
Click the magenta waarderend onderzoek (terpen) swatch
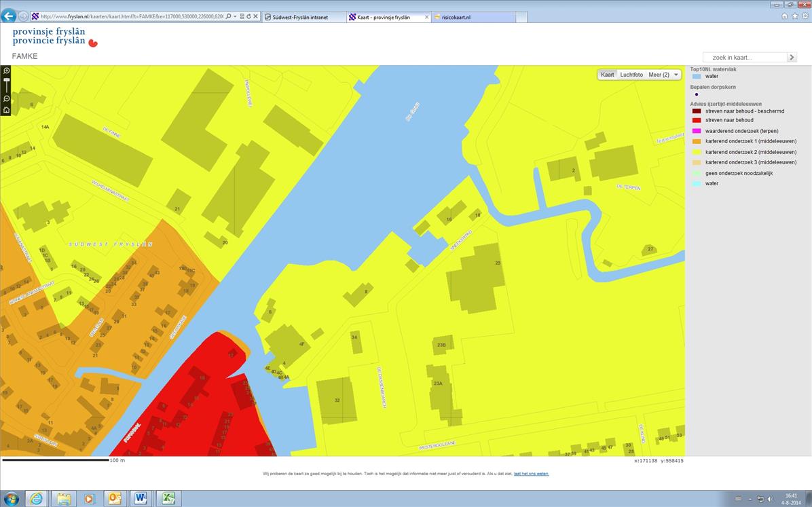pyautogui.click(x=697, y=131)
